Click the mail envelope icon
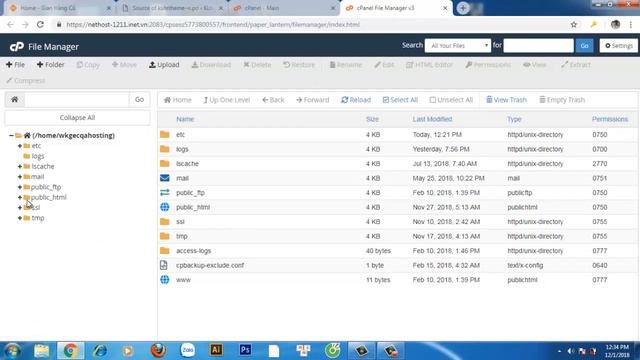The height and width of the screenshot is (360, 640). point(164,178)
